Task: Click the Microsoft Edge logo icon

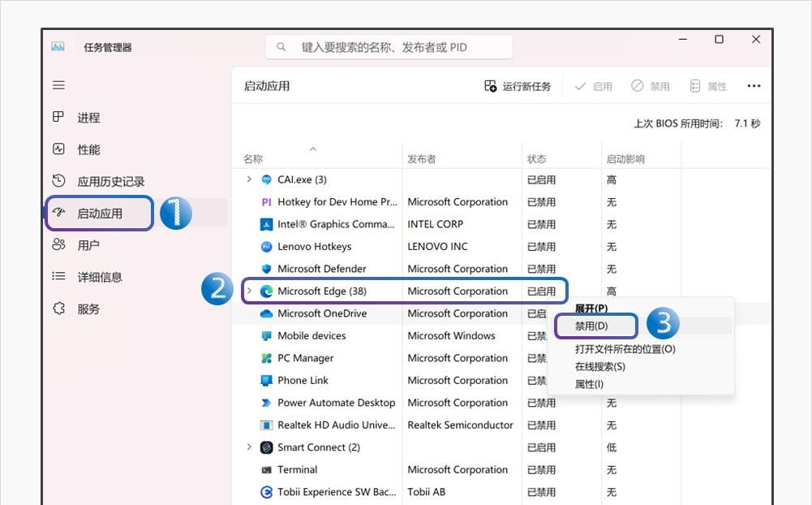Action: (266, 291)
